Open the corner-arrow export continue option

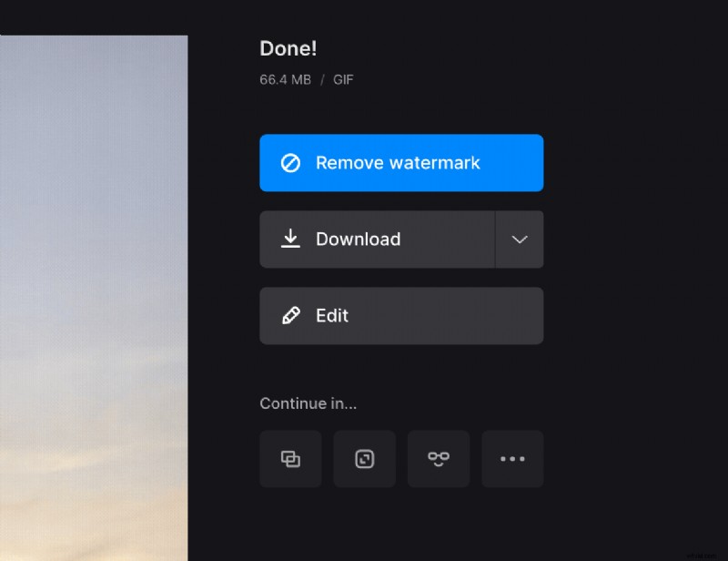click(x=364, y=459)
